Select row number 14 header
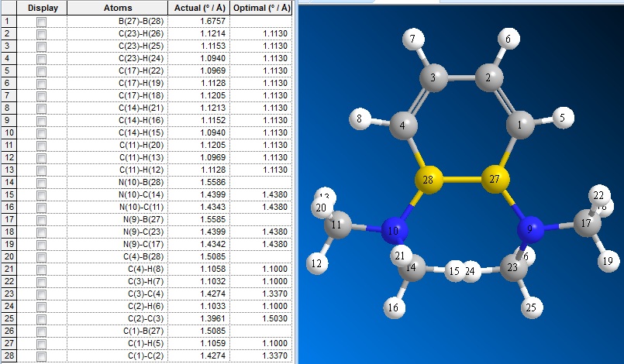Image resolution: width=624 pixels, height=364 pixels. point(8,182)
